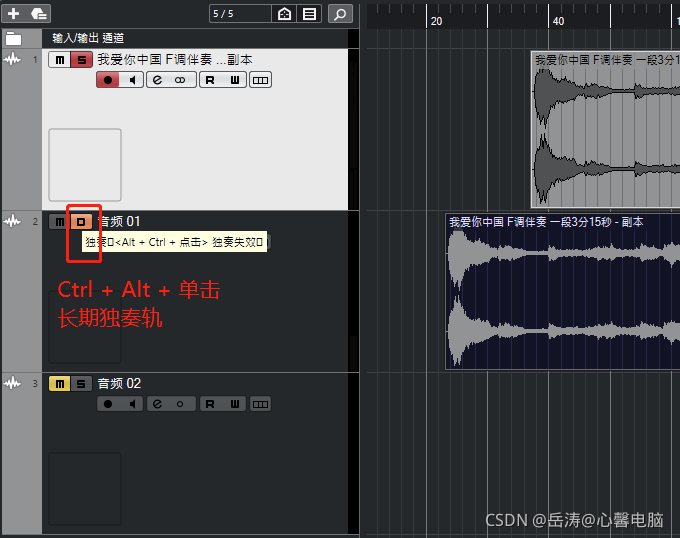Toggle Mute on 音频 01 track

(x=59, y=222)
